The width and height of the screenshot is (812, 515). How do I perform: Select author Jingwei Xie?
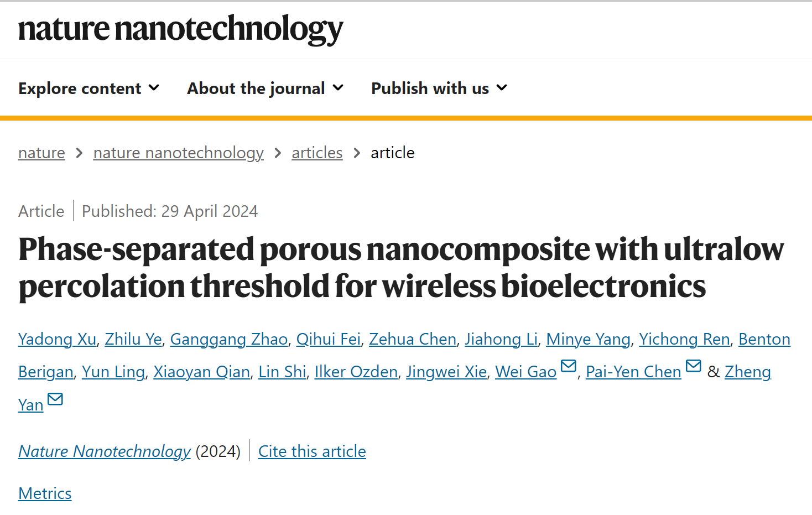point(446,372)
